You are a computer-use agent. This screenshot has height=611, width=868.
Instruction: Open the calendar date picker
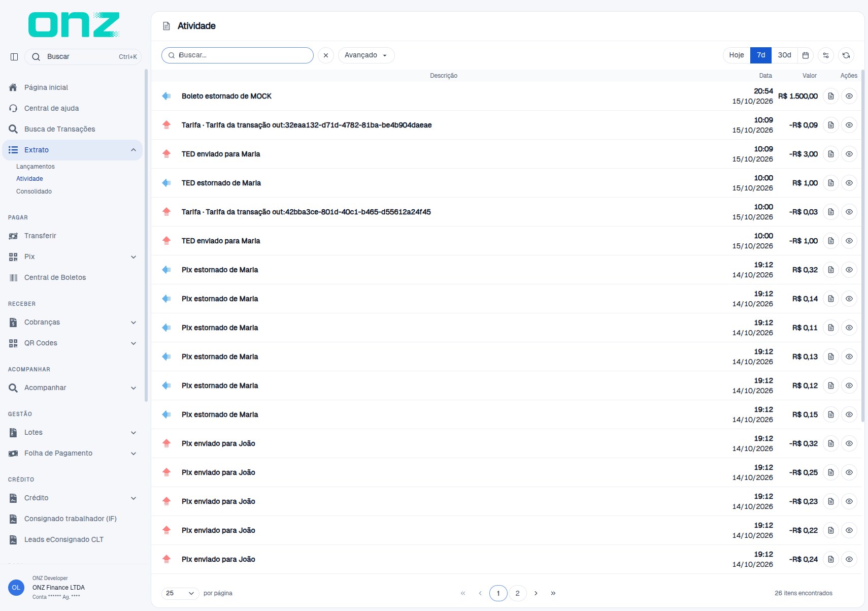(806, 55)
